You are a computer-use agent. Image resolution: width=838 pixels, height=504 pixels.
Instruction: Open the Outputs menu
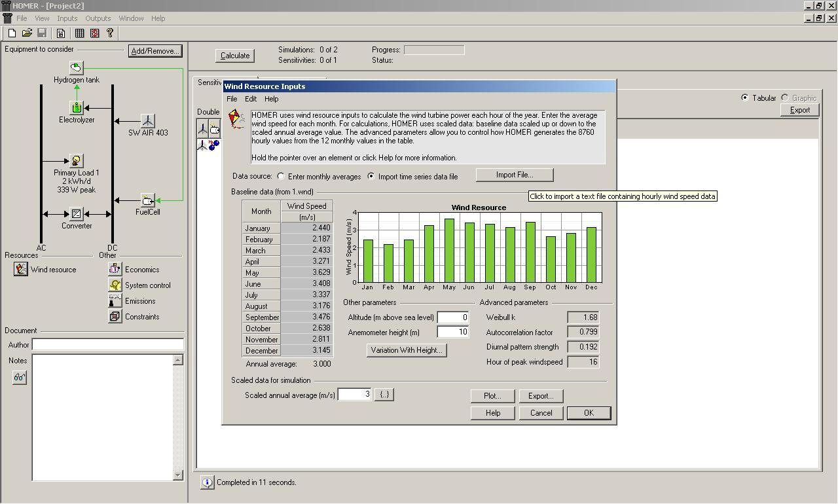[x=98, y=18]
